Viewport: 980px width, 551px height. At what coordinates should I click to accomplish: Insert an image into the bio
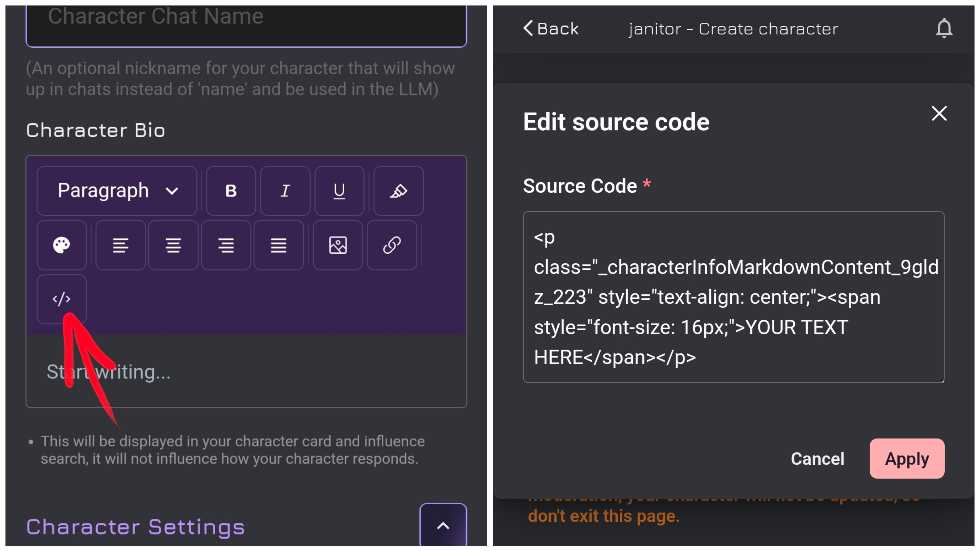pos(337,245)
